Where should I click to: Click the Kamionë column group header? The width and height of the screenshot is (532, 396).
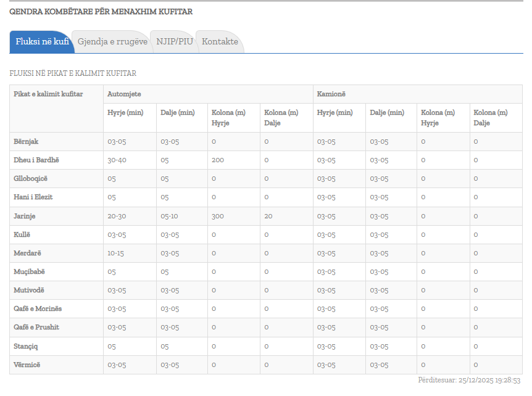331,94
